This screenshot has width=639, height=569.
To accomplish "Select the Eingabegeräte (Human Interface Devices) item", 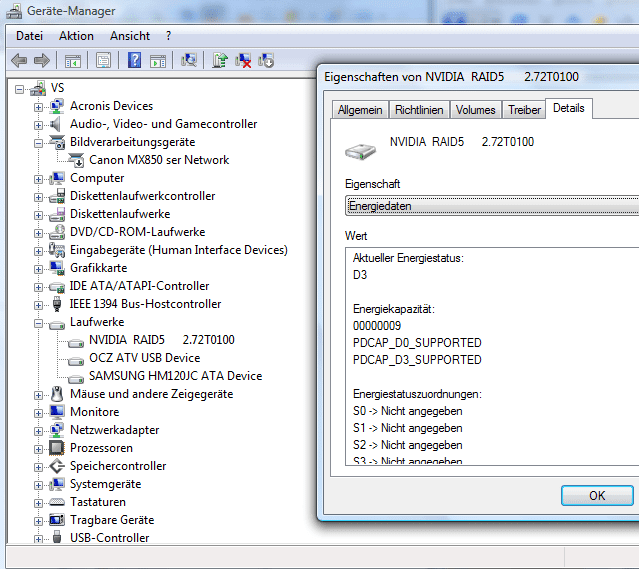I will [x=179, y=250].
